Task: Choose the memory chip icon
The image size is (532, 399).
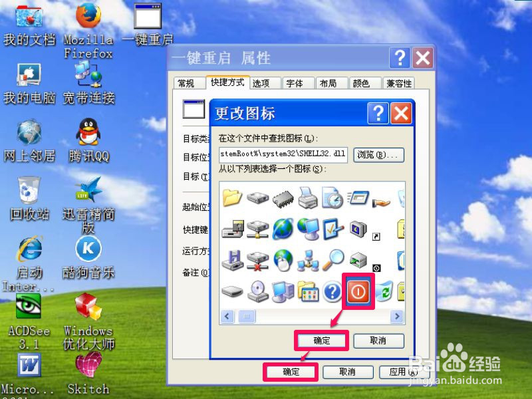Action: 283,198
